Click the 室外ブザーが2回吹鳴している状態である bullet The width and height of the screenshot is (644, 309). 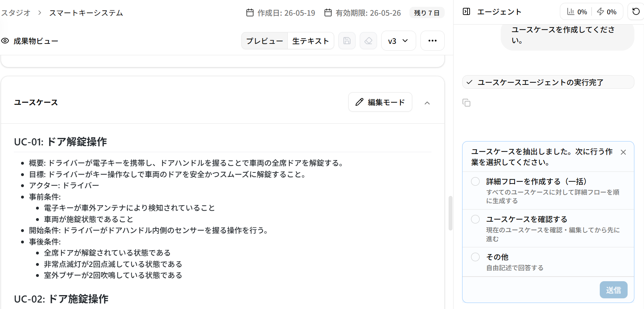(x=113, y=275)
